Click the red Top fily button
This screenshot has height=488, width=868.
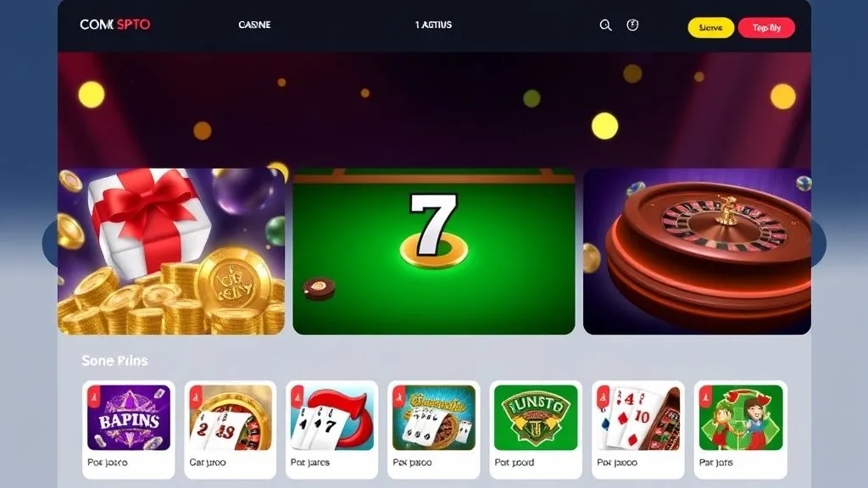[766, 28]
